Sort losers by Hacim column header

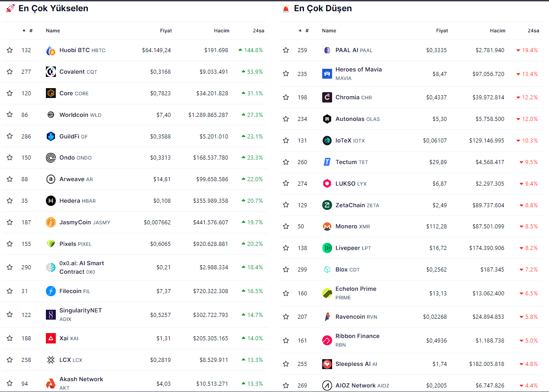point(497,31)
